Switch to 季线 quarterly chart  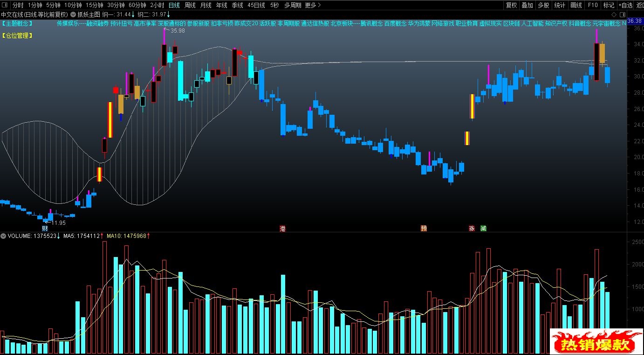(x=237, y=5)
